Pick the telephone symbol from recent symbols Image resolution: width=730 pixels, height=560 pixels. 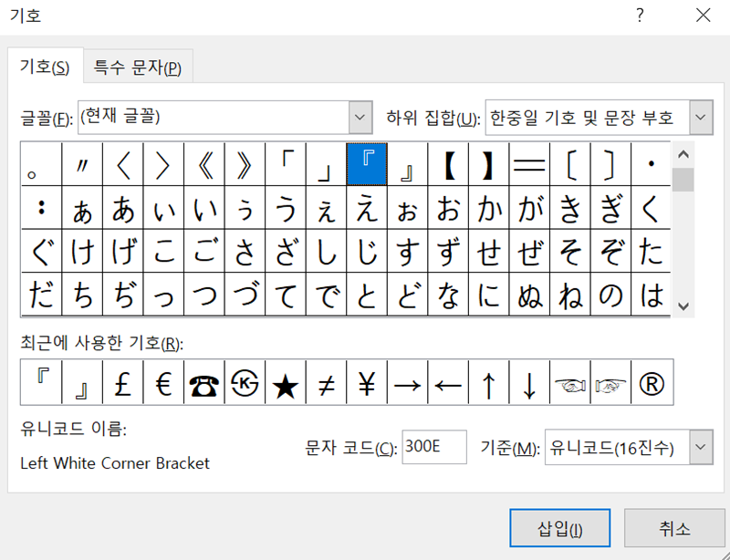[204, 382]
